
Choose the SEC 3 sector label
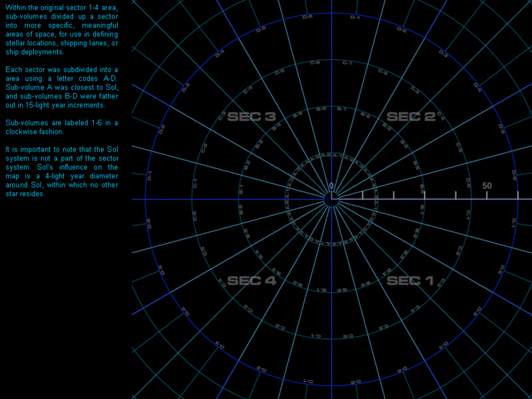[x=251, y=117]
